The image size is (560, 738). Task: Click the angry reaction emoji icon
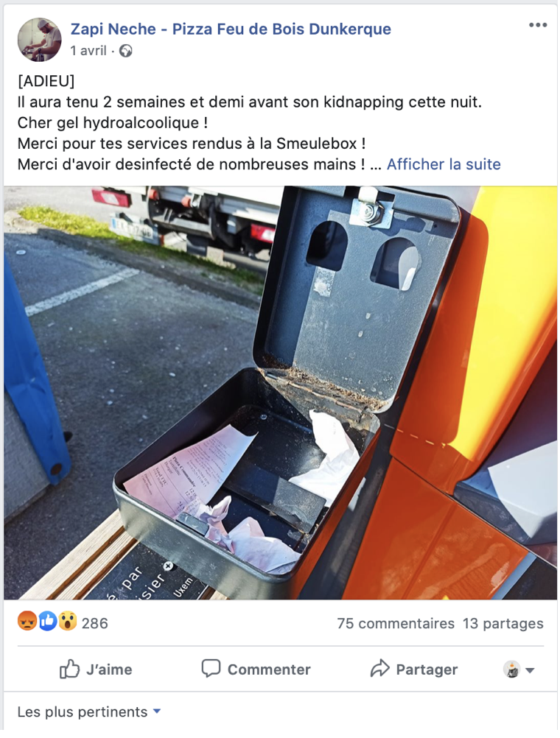pos(27,622)
